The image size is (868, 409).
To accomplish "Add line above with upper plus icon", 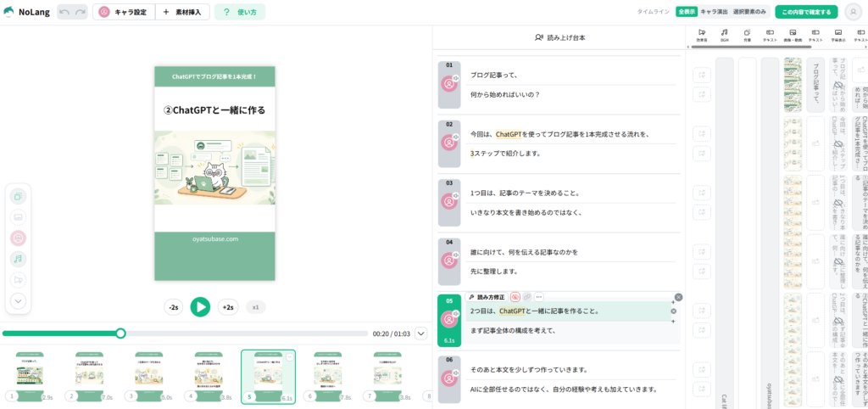I will point(673,302).
